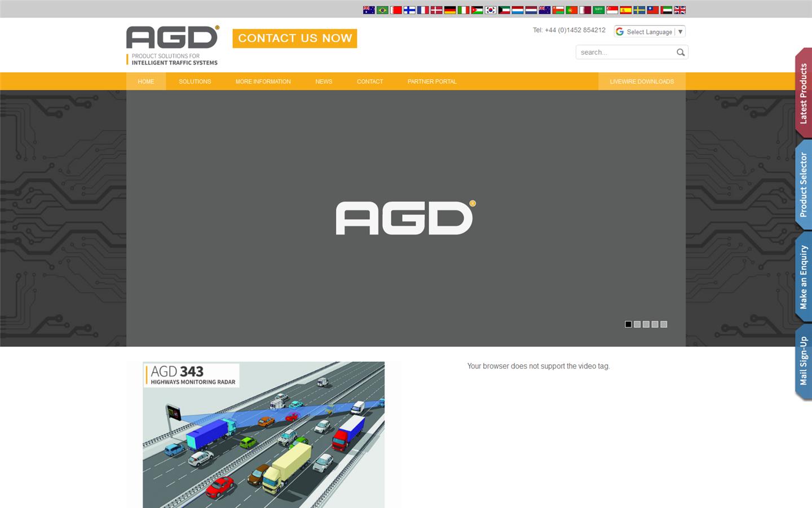
Task: Open the Select Language dropdown
Action: 649,32
